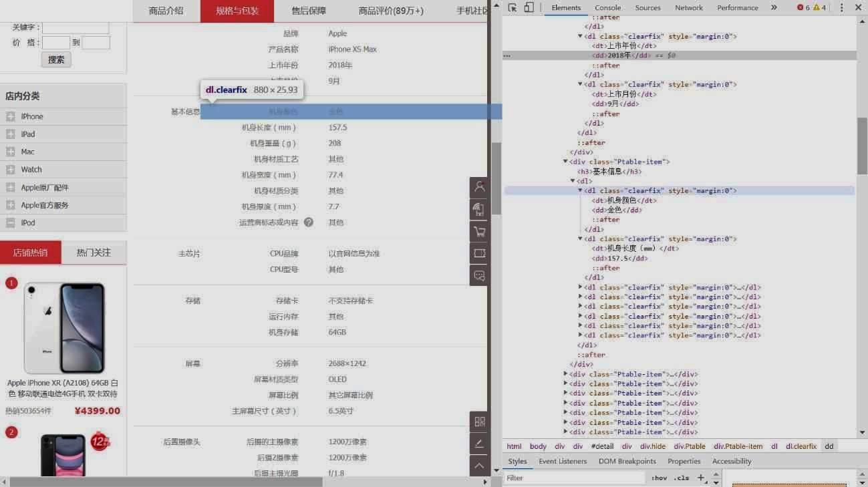Open the Network tab

click(x=689, y=7)
